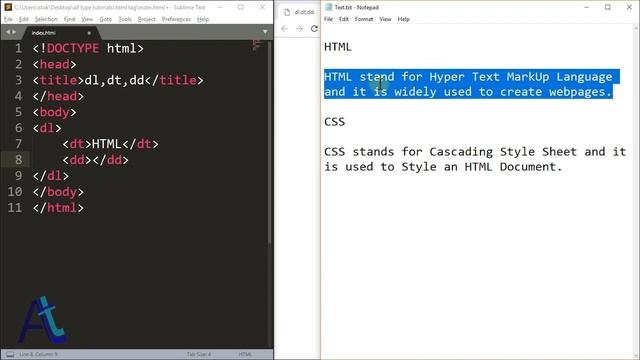Open the Preferences menu in Sublime Text

(176, 19)
